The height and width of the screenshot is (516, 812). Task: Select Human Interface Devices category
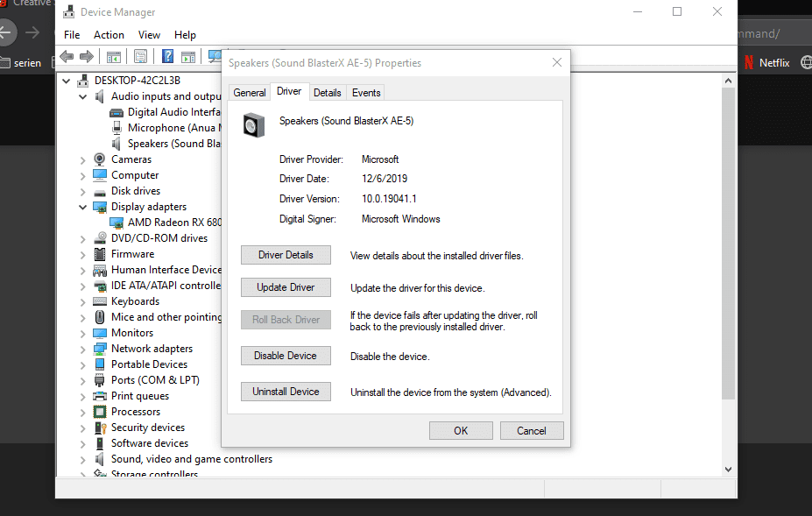[166, 270]
